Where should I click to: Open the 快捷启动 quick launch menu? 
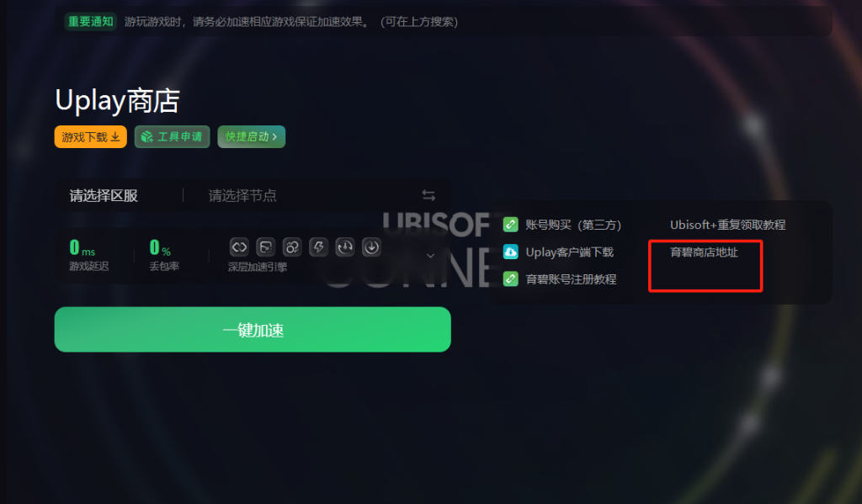251,137
